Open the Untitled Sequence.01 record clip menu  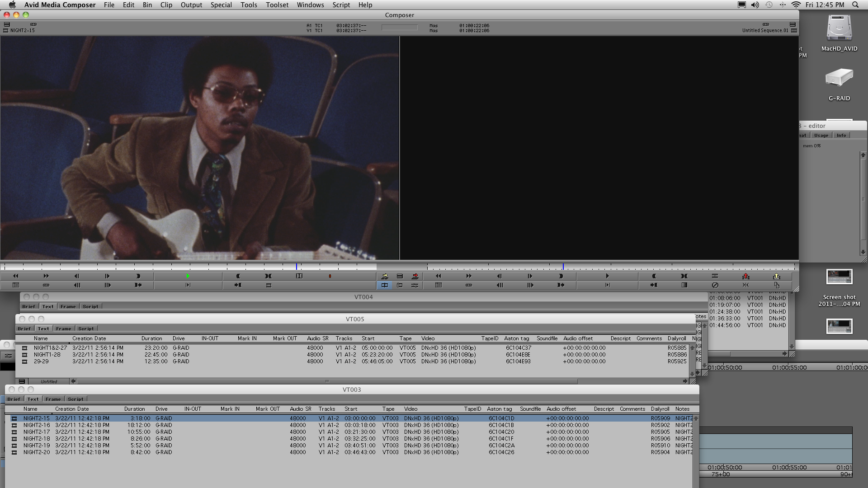(x=765, y=31)
